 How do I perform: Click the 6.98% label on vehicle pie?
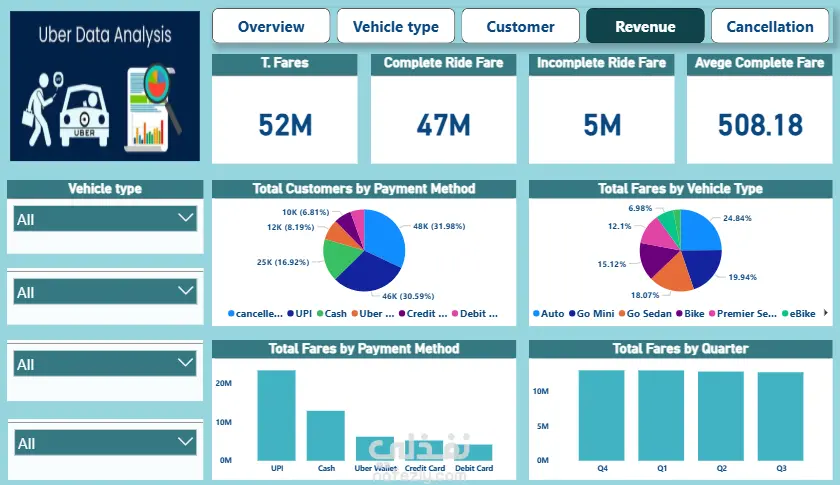640,208
